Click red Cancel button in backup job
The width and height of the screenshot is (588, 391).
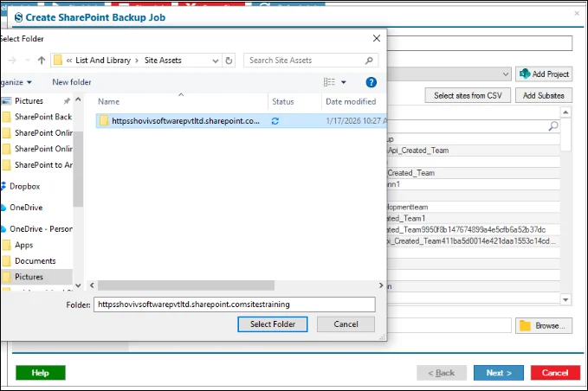pyautogui.click(x=555, y=373)
